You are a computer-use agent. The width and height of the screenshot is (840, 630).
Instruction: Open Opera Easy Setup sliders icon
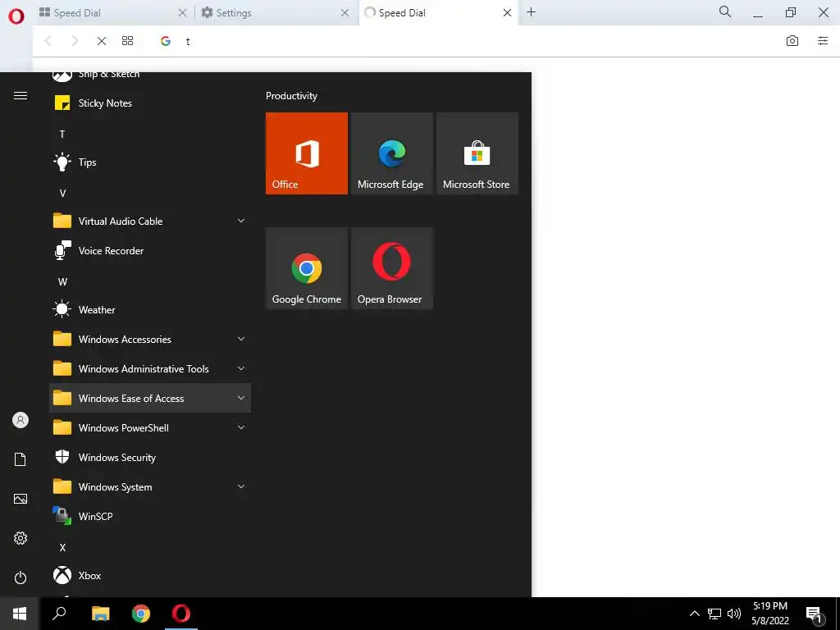(x=823, y=41)
